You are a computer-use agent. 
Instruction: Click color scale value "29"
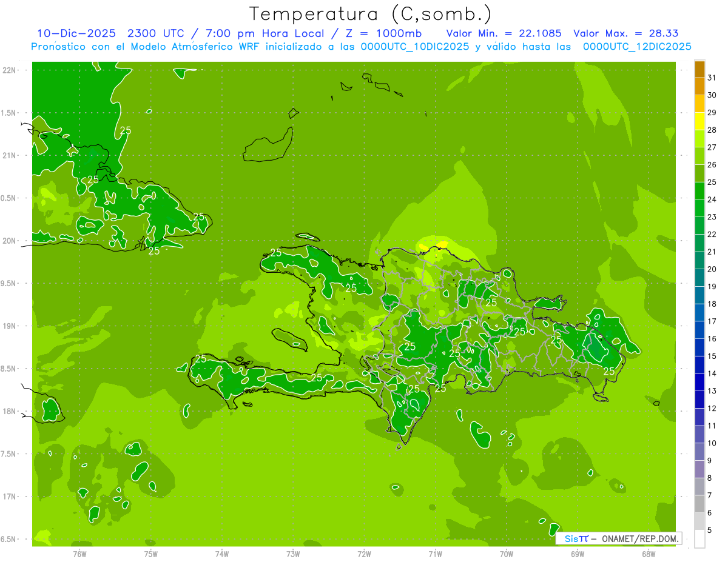point(712,113)
